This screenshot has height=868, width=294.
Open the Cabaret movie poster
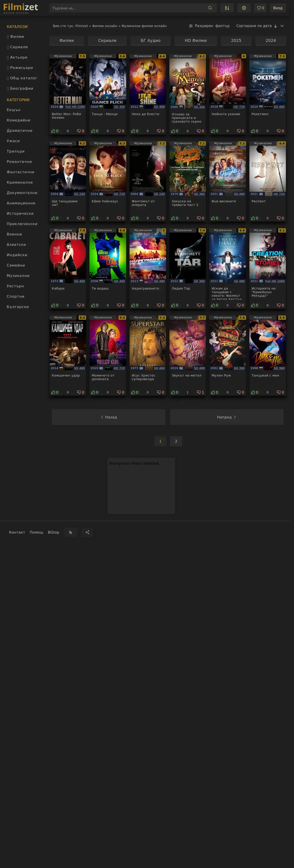[x=68, y=255]
